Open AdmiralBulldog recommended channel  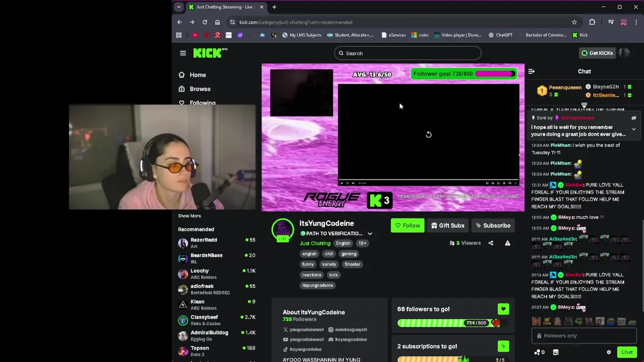216,336
